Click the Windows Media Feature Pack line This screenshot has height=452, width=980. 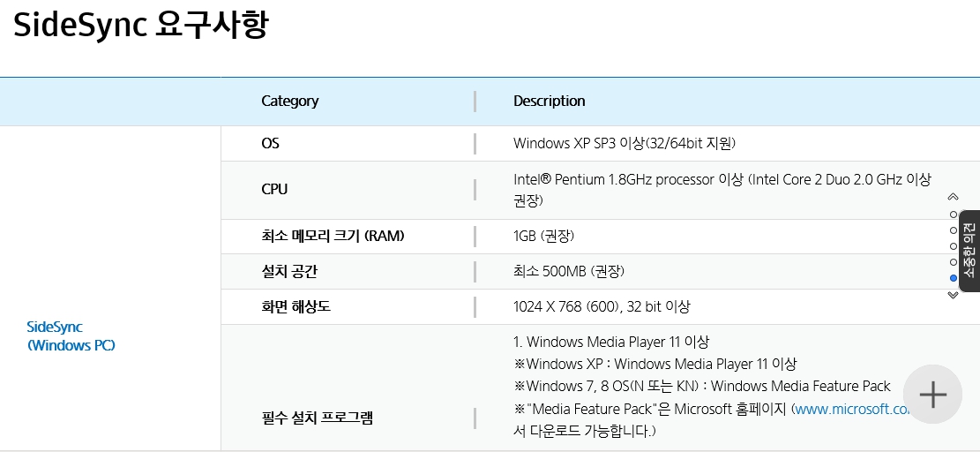point(702,386)
